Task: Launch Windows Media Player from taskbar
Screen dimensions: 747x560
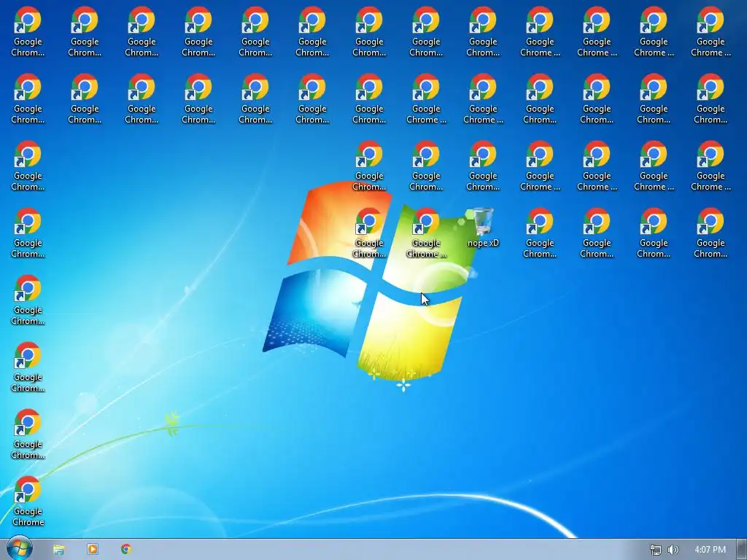Action: 93,549
